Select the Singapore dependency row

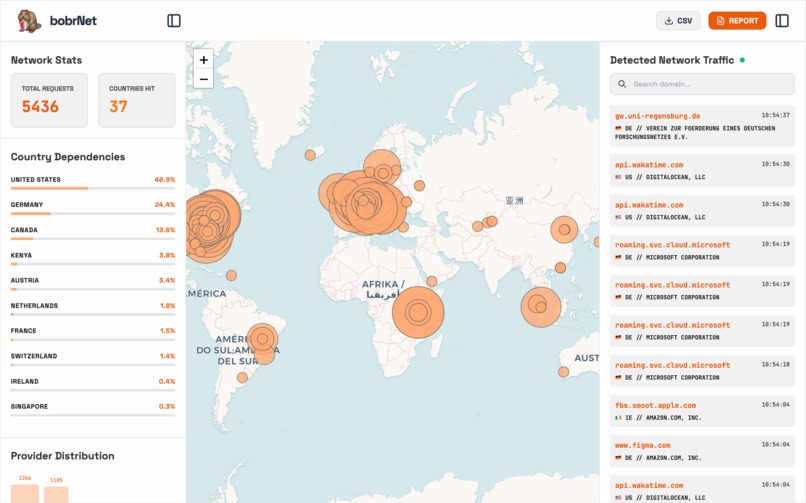click(x=93, y=410)
